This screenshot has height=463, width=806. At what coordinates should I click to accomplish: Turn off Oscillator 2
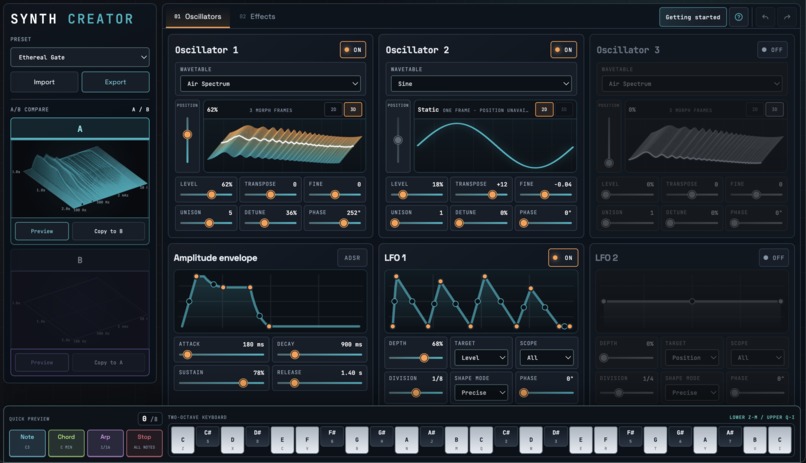click(563, 50)
